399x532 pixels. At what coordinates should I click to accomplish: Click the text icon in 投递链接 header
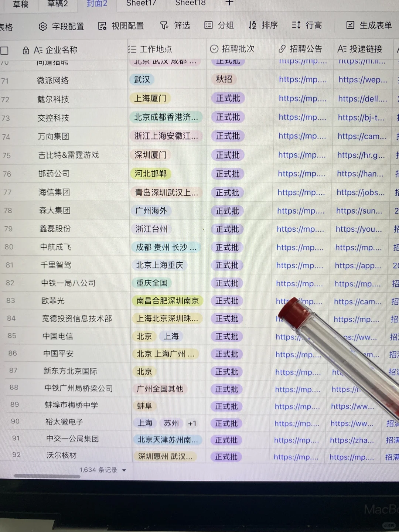click(342, 49)
